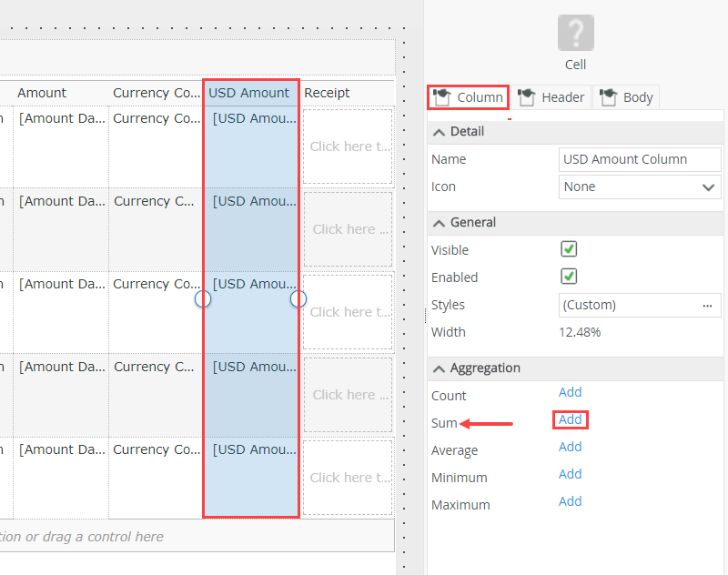Click right resize handle of USD Amount column

point(298,298)
